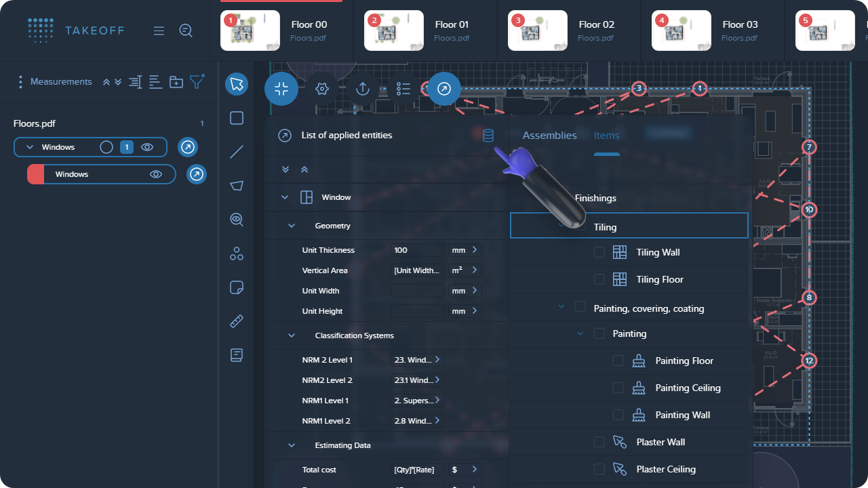Collapse Painting, covering, coating tree node
This screenshot has width=868, height=488.
coord(561,306)
